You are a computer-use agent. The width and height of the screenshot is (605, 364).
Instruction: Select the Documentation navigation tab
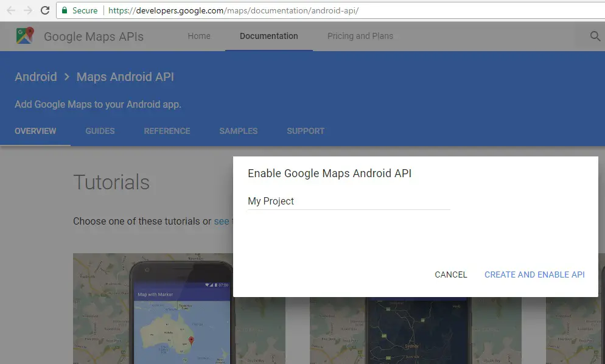coord(269,36)
